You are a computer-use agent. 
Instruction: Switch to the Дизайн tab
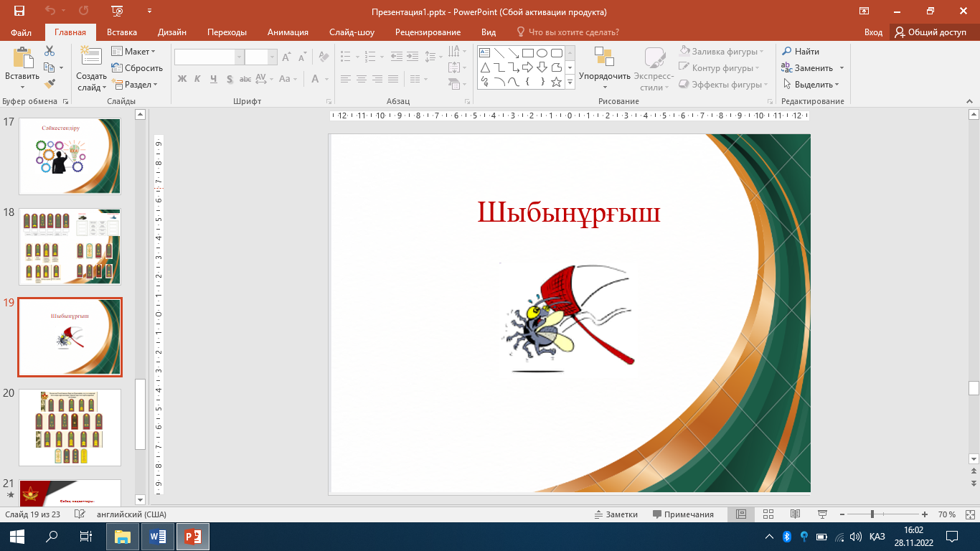pyautogui.click(x=172, y=32)
